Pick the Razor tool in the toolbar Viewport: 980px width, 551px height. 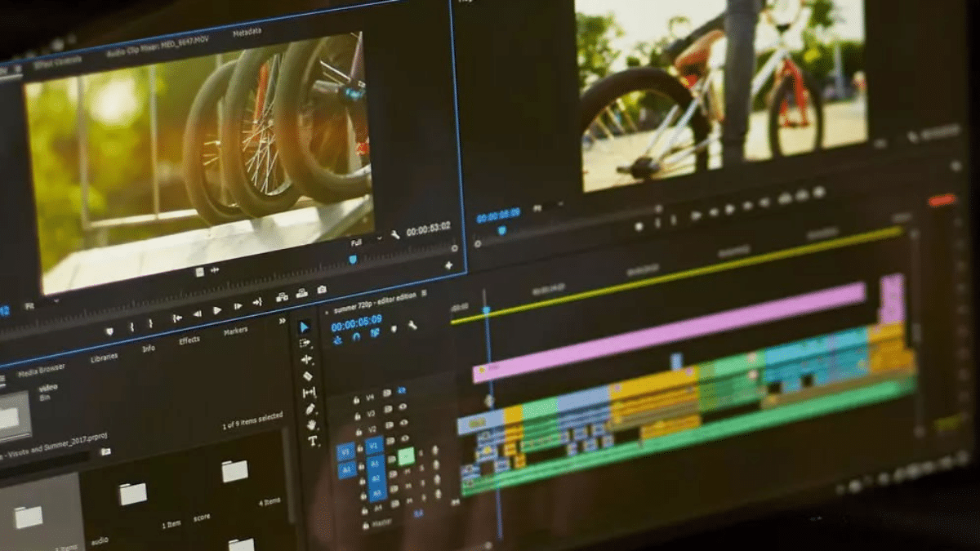[307, 375]
